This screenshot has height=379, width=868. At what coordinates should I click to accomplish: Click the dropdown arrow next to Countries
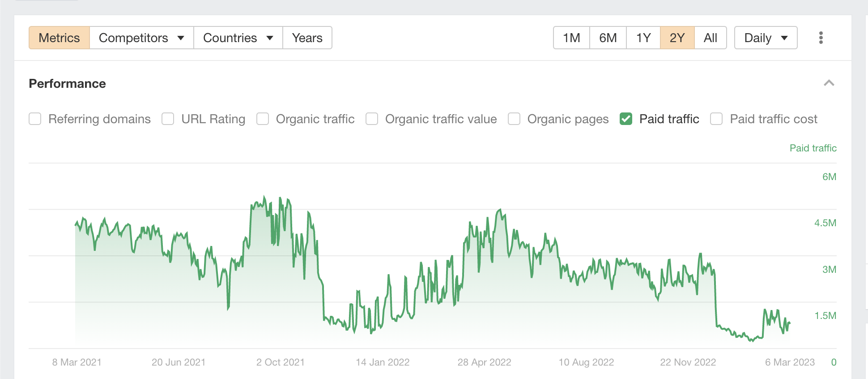click(x=270, y=38)
